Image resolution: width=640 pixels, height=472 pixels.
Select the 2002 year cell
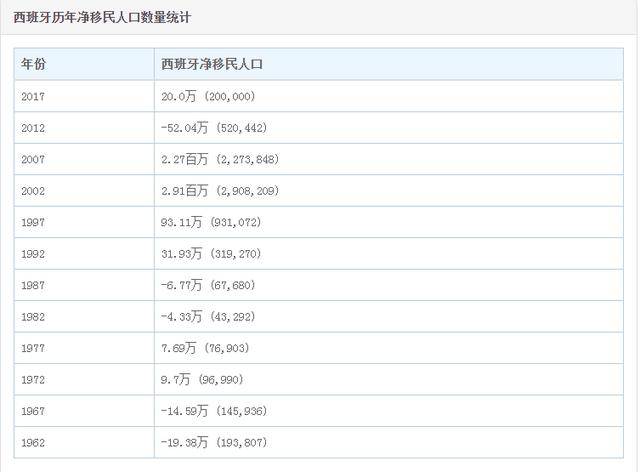tap(84, 191)
